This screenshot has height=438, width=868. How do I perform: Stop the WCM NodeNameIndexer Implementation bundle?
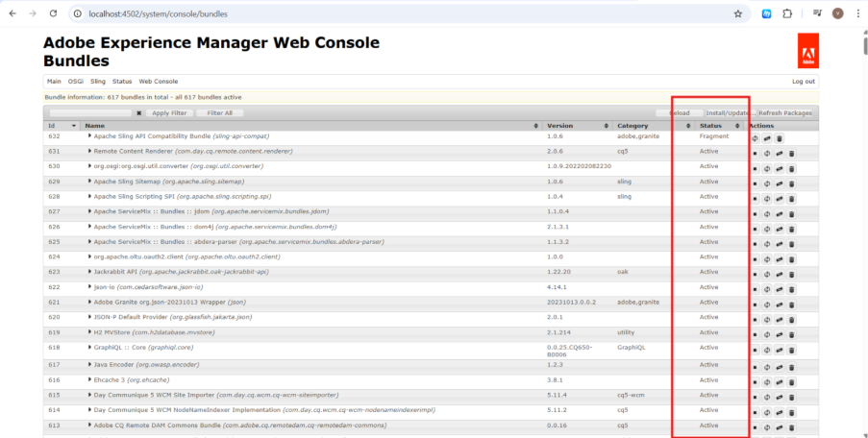[756, 413]
